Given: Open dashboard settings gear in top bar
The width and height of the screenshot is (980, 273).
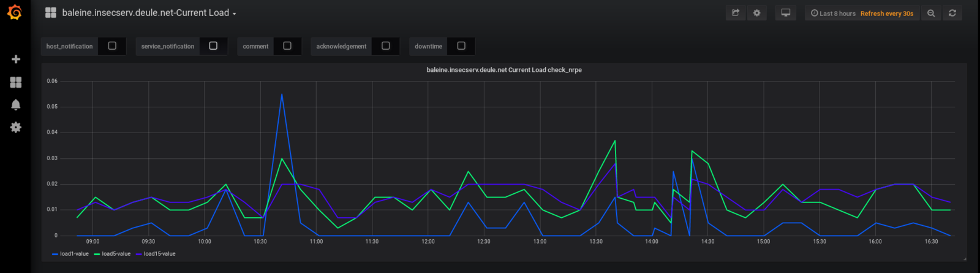Looking at the screenshot, I should [x=757, y=13].
